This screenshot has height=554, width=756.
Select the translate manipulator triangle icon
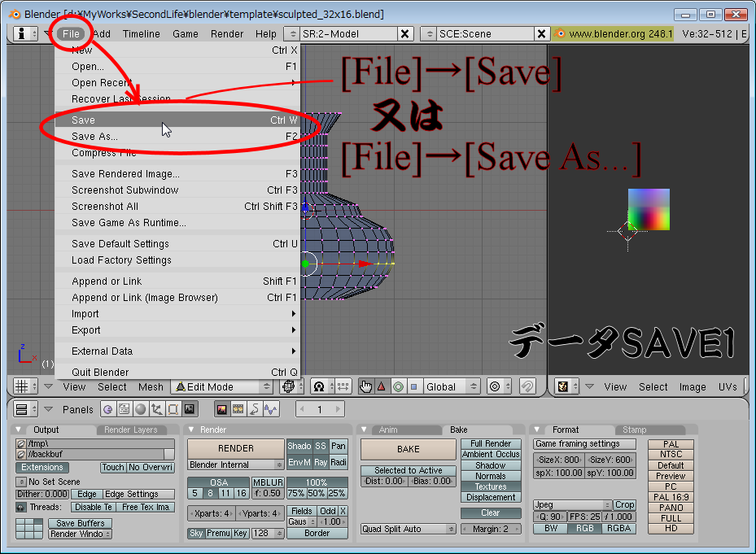tap(382, 386)
